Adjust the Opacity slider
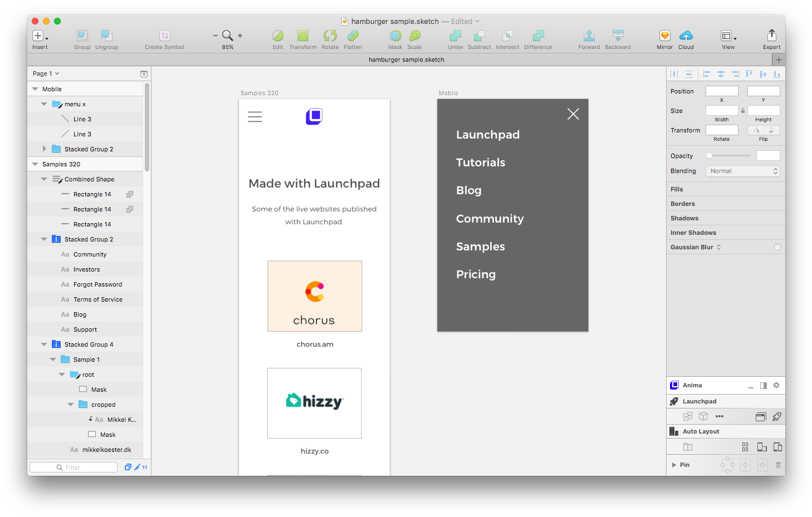 (x=728, y=156)
